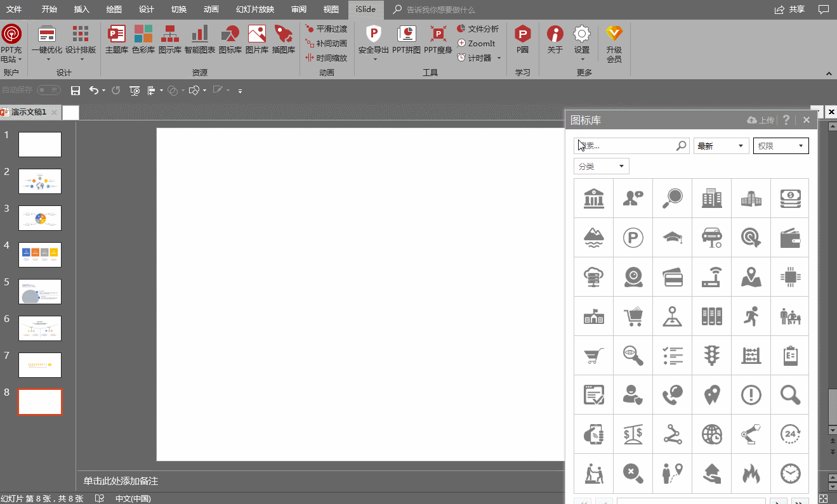Click the 图标库 search input field
This screenshot has width=837, height=504.
coord(625,146)
